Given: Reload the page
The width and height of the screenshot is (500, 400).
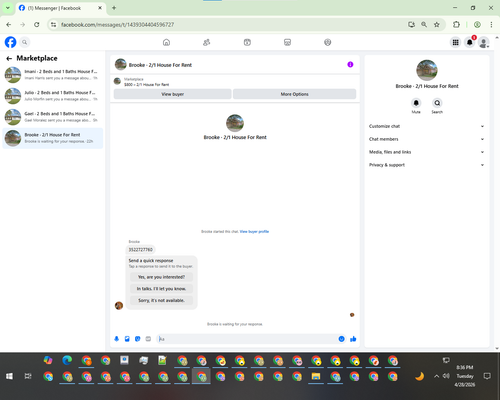Looking at the screenshot, I should coord(37,24).
